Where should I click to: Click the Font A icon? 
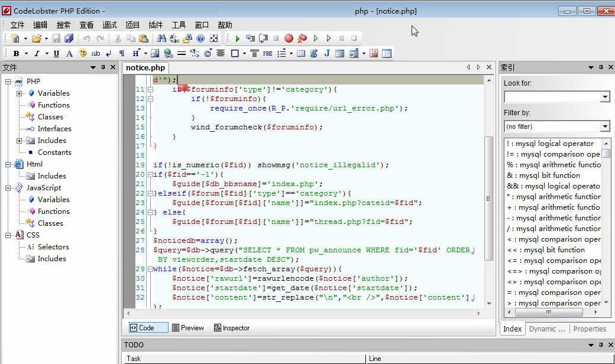tap(69, 53)
